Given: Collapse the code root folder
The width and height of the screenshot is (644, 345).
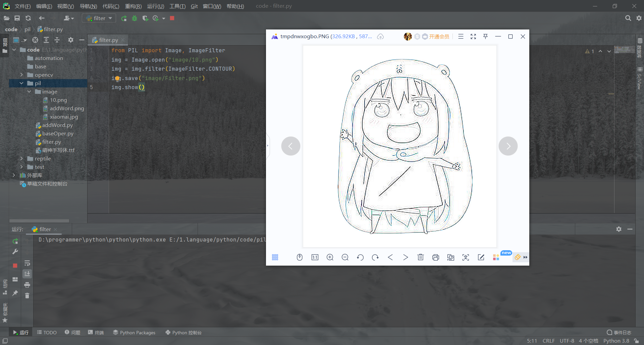Looking at the screenshot, I should coord(14,50).
